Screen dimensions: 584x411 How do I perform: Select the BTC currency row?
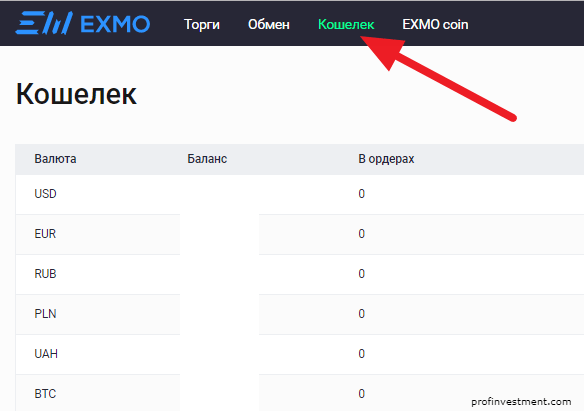299,393
